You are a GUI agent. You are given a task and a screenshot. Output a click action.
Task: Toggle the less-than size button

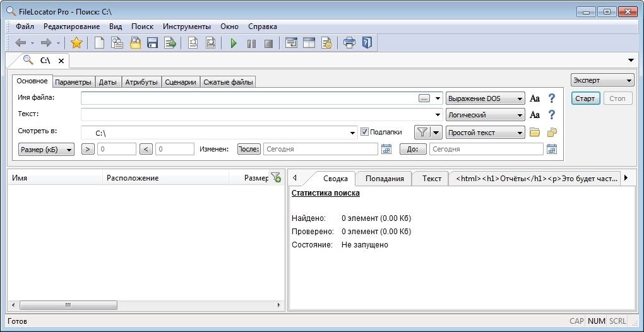146,150
